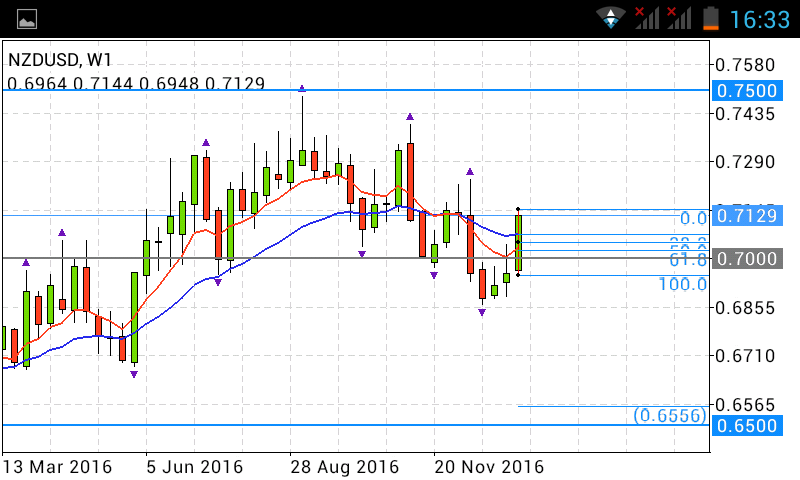This screenshot has width=800, height=480.
Task: Select the 0.7129 current price label
Action: pyautogui.click(x=746, y=216)
